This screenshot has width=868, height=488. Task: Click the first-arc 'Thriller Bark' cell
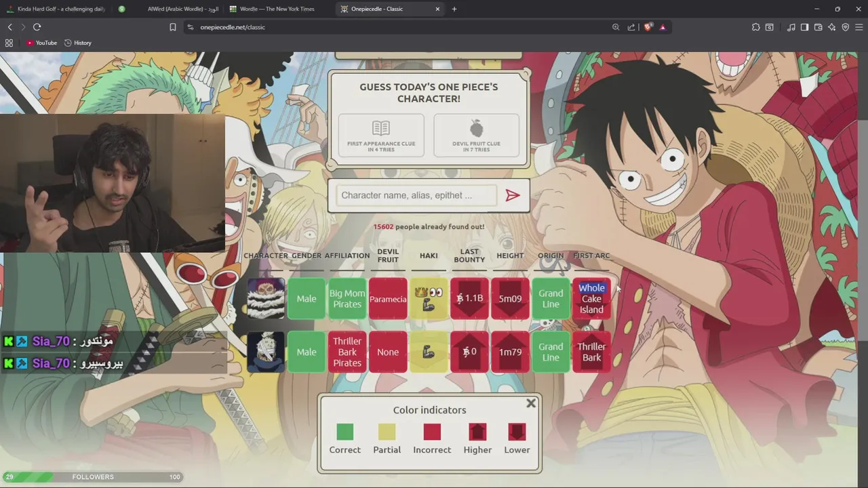(591, 352)
